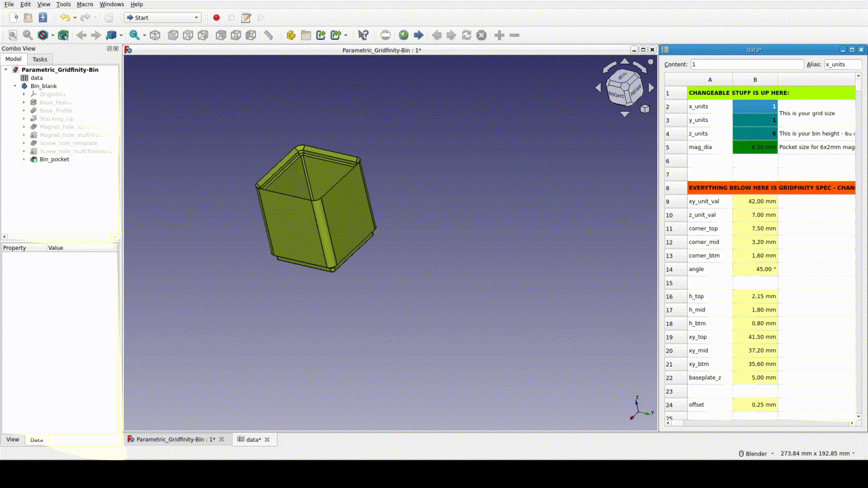
Task: Click the Open website globe icon
Action: click(x=403, y=35)
